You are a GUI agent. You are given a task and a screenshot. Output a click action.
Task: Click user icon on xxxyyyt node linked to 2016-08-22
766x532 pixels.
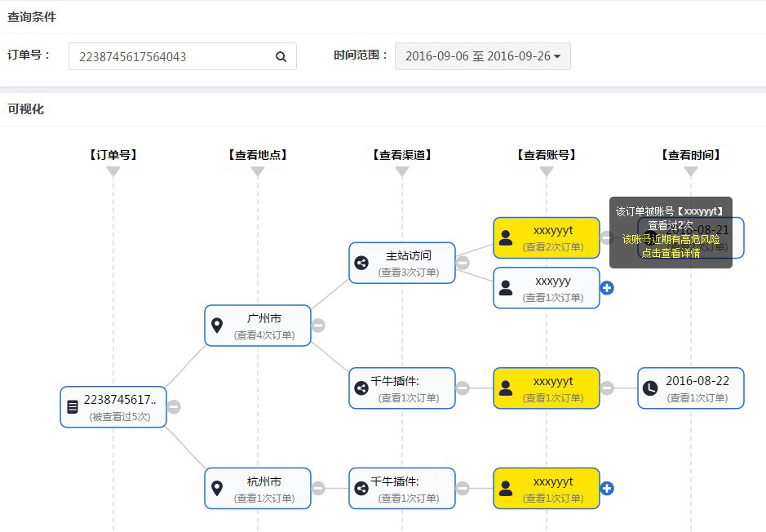[x=506, y=388]
